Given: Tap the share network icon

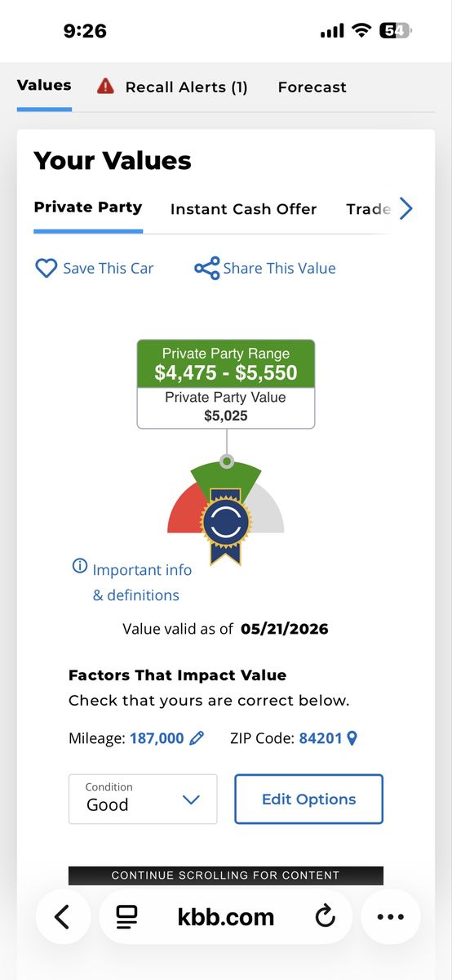Looking at the screenshot, I should [207, 268].
